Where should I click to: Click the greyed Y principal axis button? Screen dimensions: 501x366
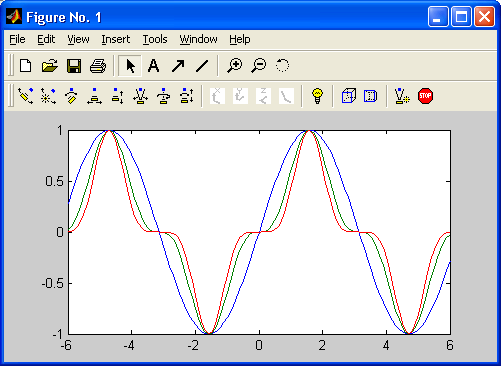tap(240, 96)
